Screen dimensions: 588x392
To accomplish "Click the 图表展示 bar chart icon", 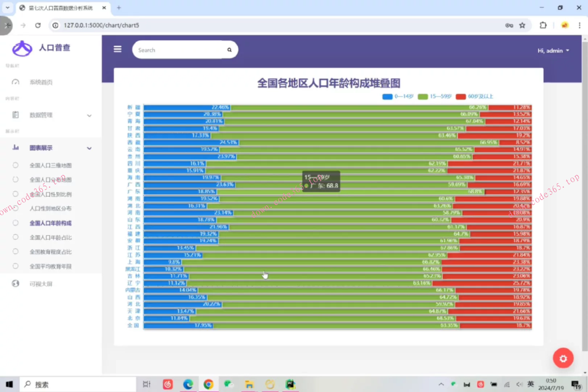I will (16, 147).
